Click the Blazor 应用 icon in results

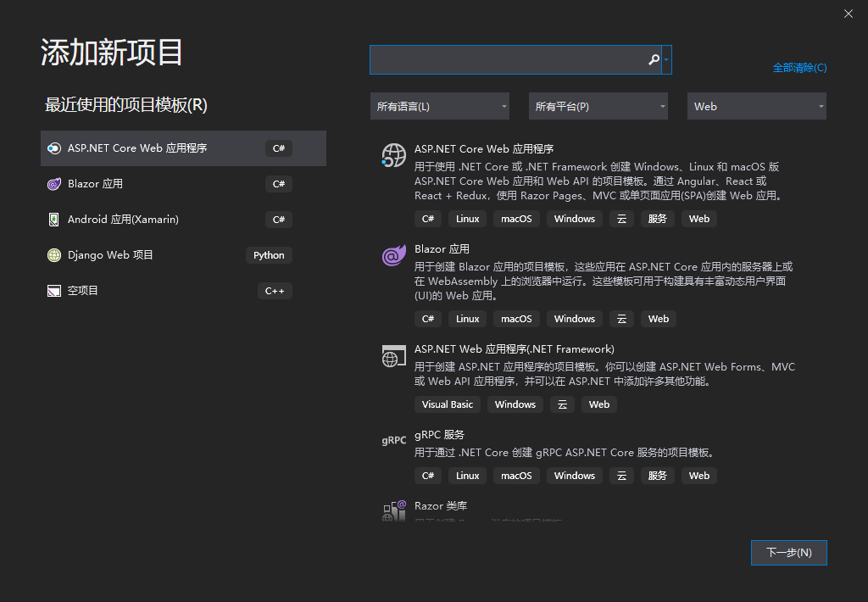coord(393,255)
